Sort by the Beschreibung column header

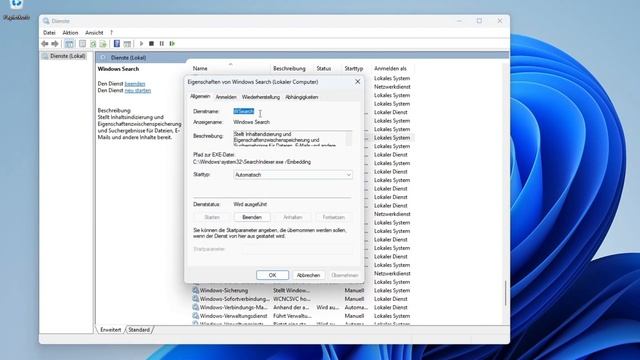pos(289,69)
